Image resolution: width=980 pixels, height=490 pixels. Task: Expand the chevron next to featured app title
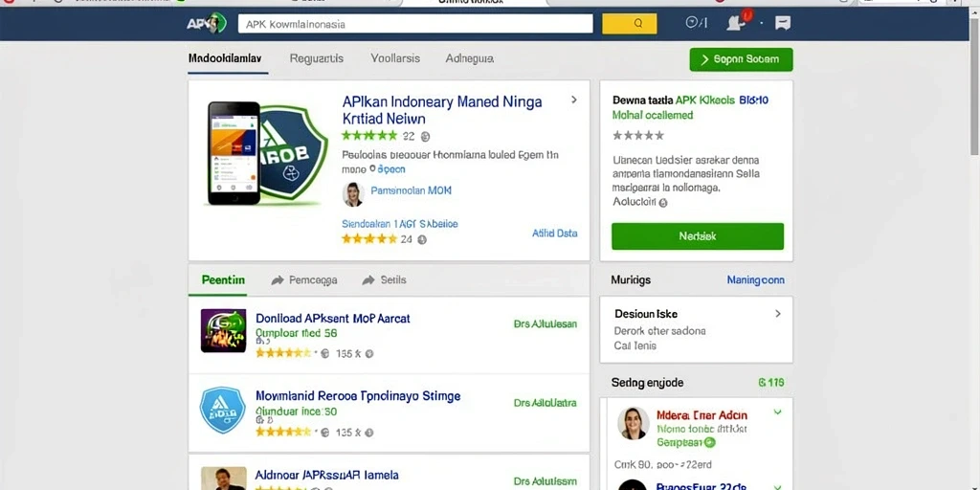(x=574, y=100)
